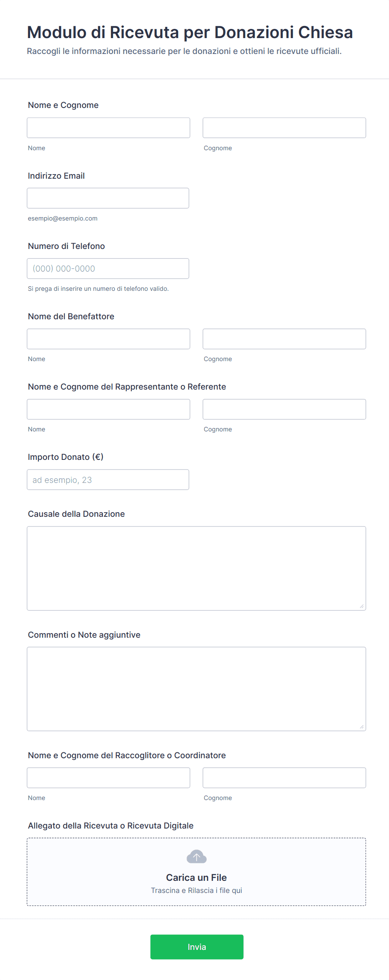
Task: Click the Commenti textarea resize handle
Action: click(362, 727)
